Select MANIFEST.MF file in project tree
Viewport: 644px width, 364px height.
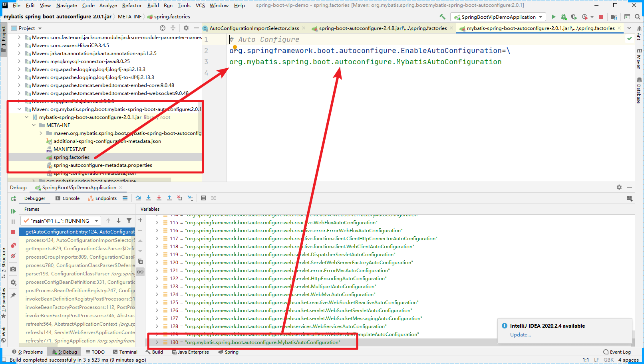(x=70, y=149)
